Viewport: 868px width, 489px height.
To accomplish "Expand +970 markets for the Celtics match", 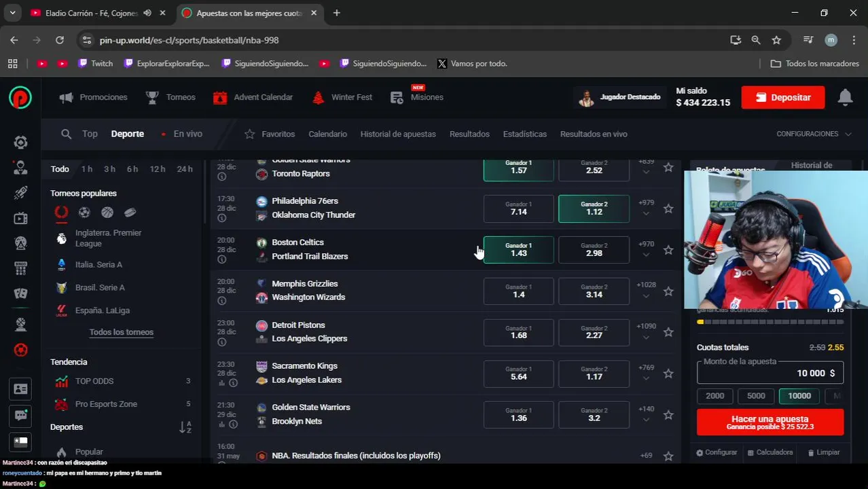I will coord(646,249).
